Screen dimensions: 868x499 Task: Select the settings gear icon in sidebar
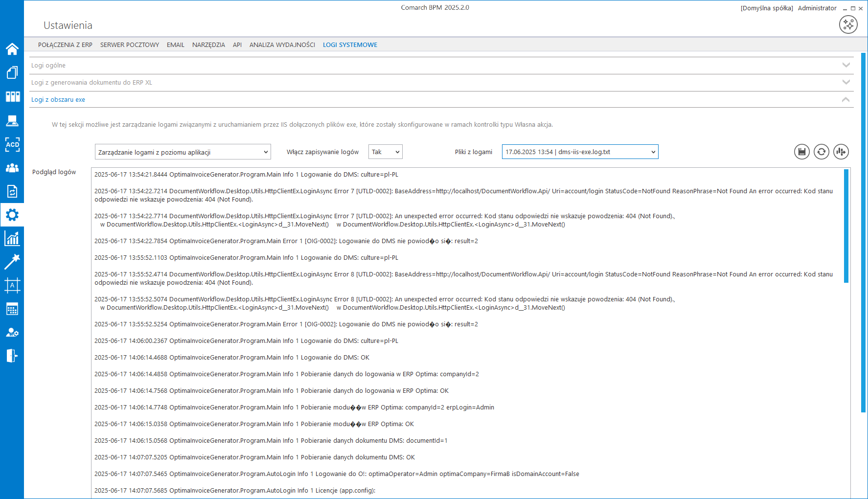[12, 215]
